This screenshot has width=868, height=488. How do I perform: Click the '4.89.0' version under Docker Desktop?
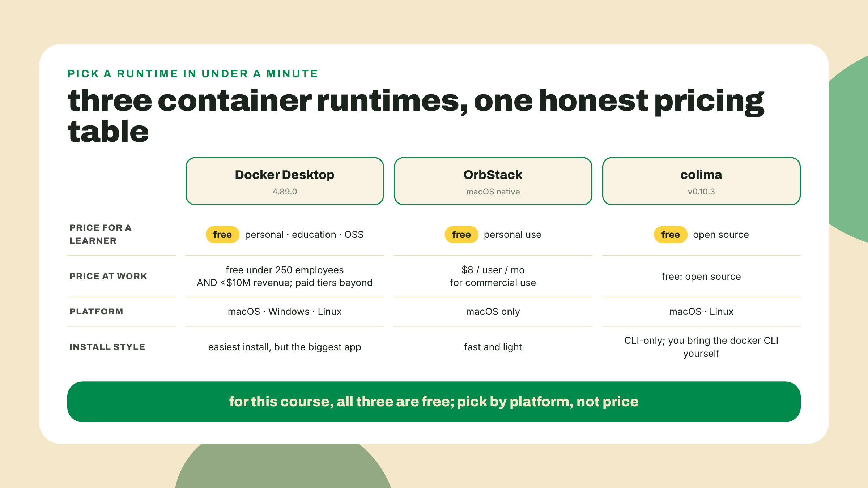pos(285,192)
